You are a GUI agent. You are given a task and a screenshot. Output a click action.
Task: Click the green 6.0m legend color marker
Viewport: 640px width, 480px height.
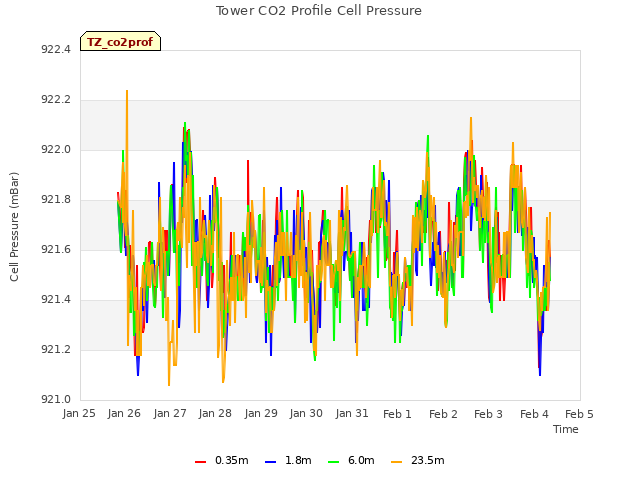tap(333, 462)
